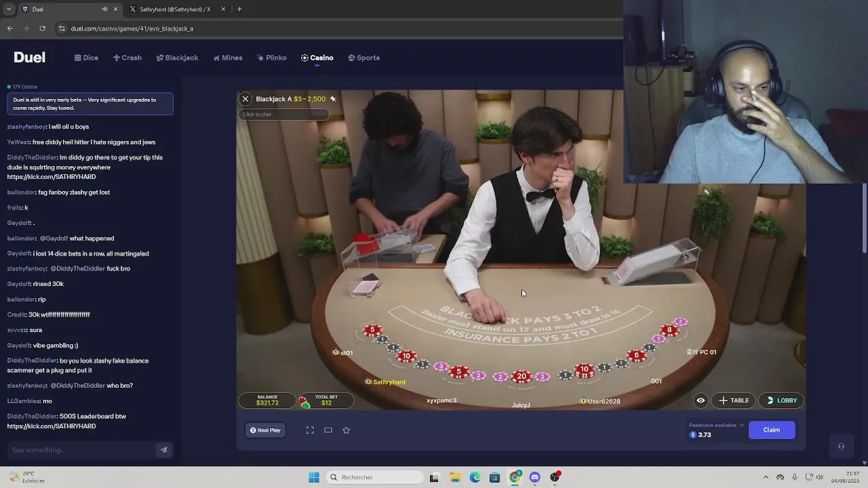Image resolution: width=868 pixels, height=488 pixels.
Task: Add another table with the TABLE button
Action: pos(734,401)
